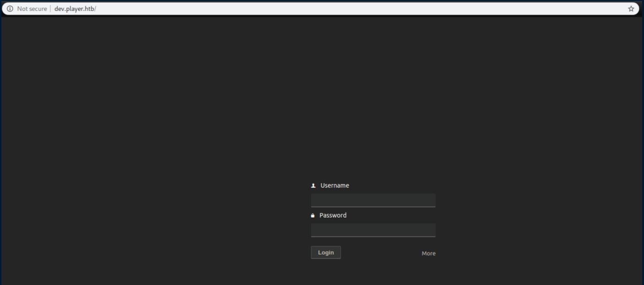The image size is (644, 285).
Task: Click the trailing slash in the URL
Action: click(95, 9)
